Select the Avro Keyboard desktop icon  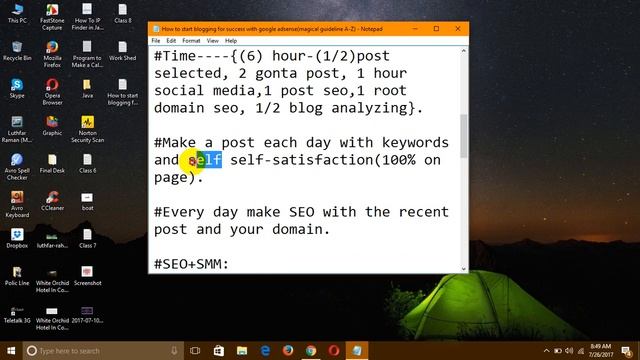pos(17,204)
